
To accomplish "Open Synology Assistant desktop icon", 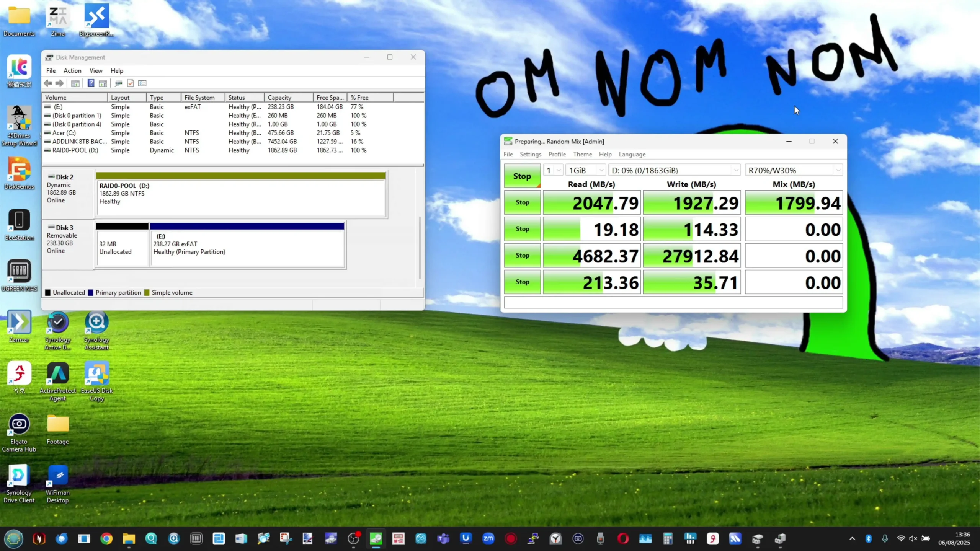I will [x=96, y=331].
